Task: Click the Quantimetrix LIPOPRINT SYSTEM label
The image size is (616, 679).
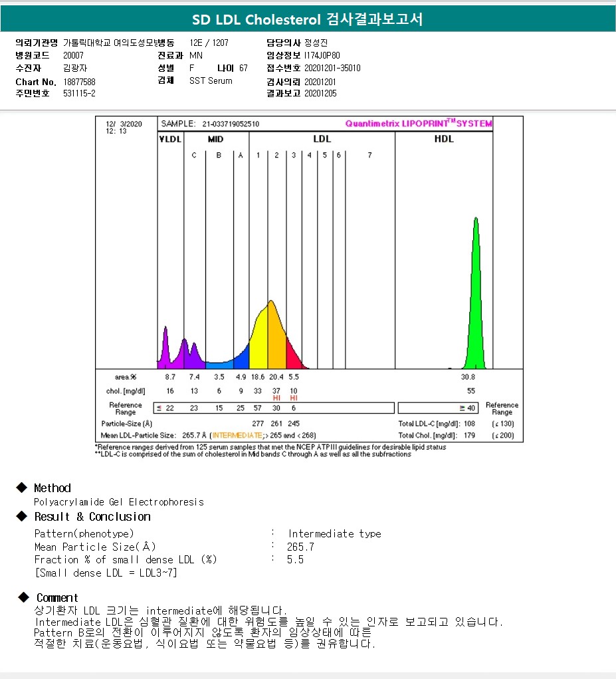Action: click(x=419, y=124)
